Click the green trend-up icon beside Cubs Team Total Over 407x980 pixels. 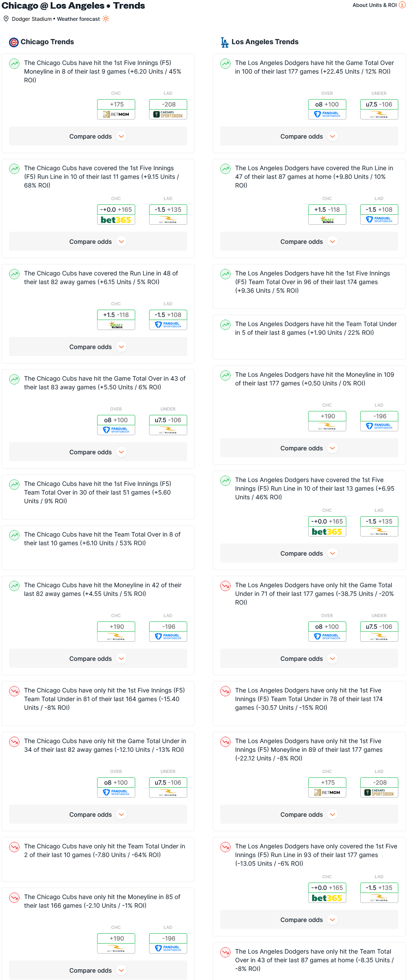click(14, 535)
